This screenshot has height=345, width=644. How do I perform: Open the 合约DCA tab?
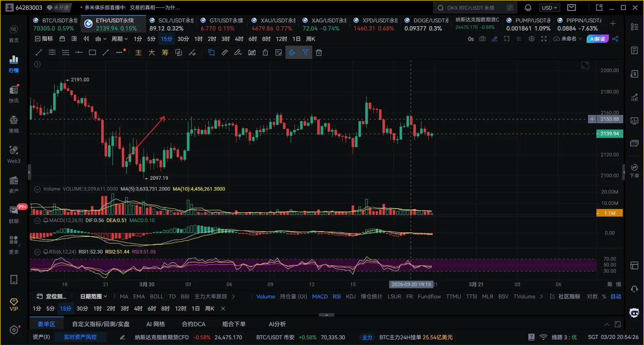click(194, 324)
